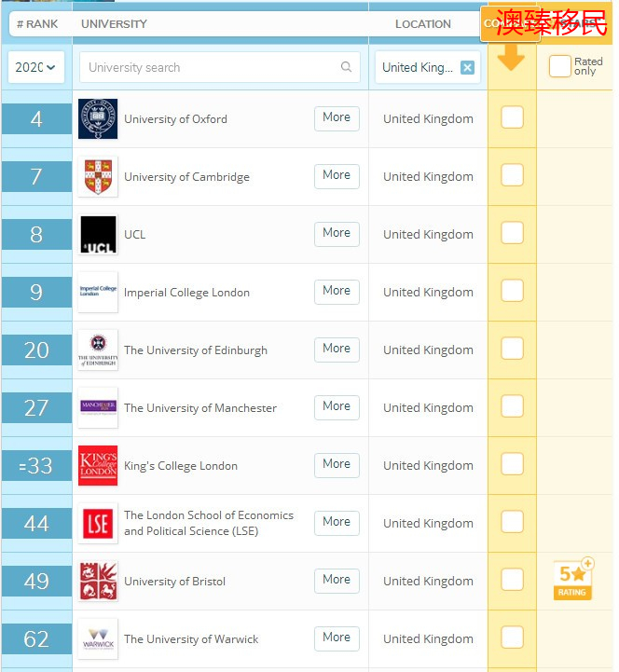
Task: Click rank 20 cell for Edinburgh
Action: click(36, 350)
